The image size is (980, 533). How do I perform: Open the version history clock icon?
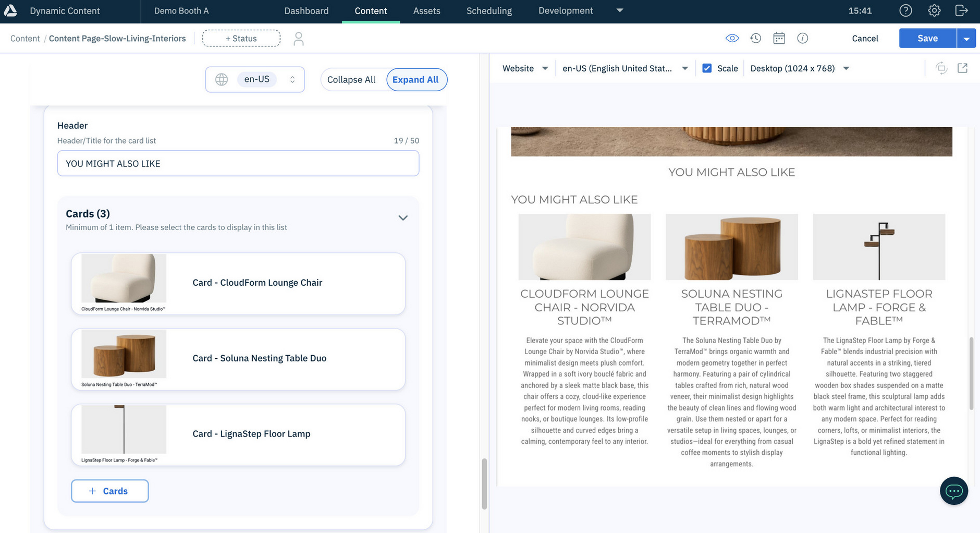point(756,38)
